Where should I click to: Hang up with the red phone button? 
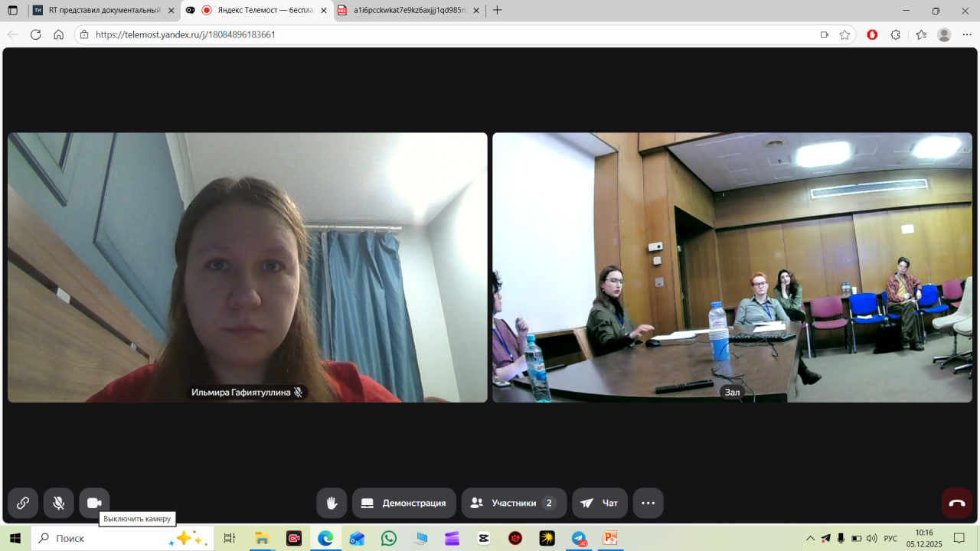[956, 503]
